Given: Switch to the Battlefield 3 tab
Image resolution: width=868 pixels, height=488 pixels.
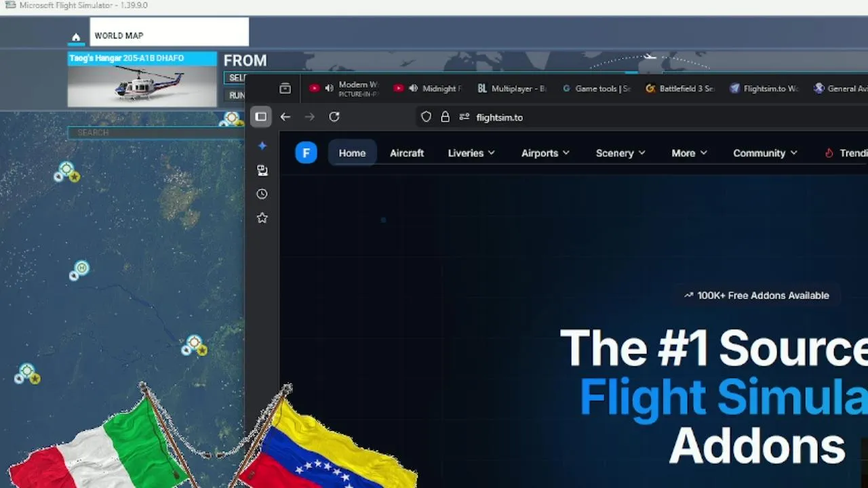Looking at the screenshot, I should point(680,88).
